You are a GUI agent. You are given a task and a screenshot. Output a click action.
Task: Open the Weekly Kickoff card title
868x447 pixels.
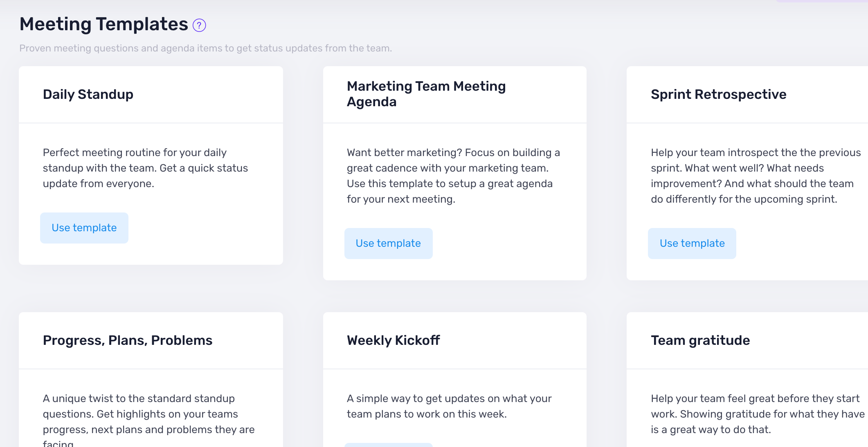tap(393, 340)
